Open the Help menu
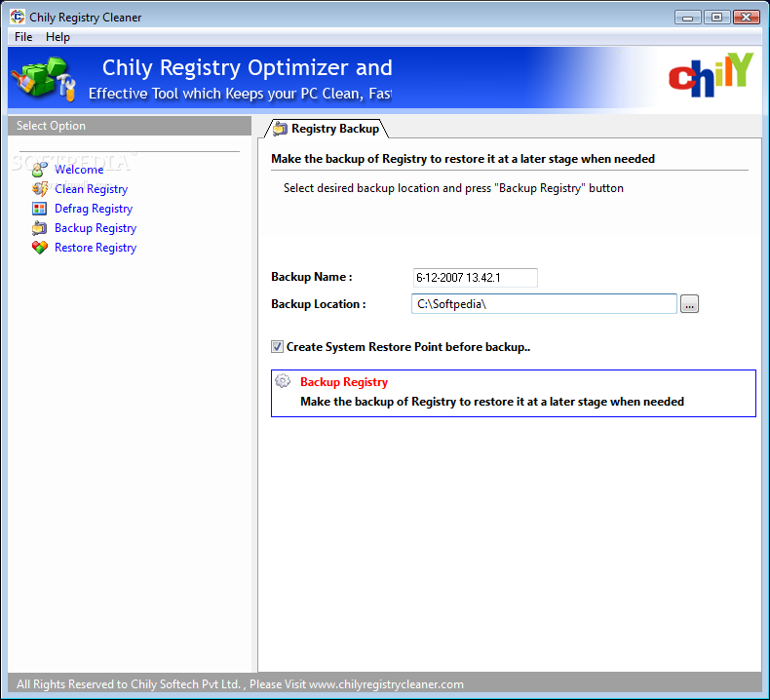770x700 pixels. tap(58, 37)
